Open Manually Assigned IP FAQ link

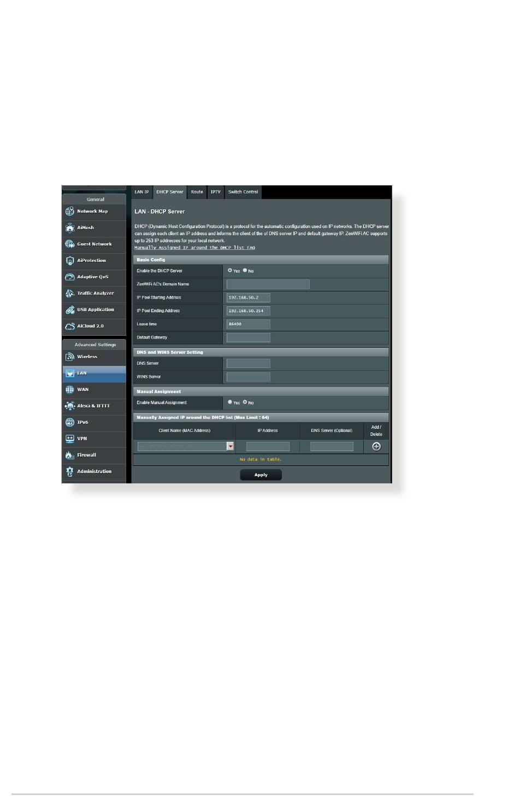194,248
